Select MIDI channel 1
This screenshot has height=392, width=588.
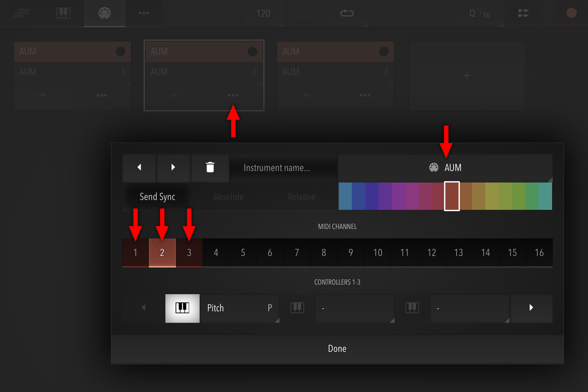coord(135,253)
